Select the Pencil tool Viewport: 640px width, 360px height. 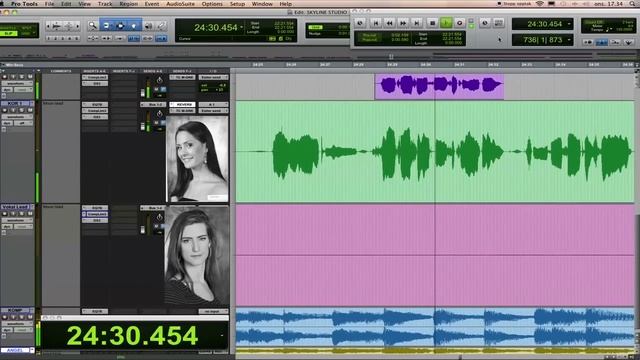pos(162,25)
